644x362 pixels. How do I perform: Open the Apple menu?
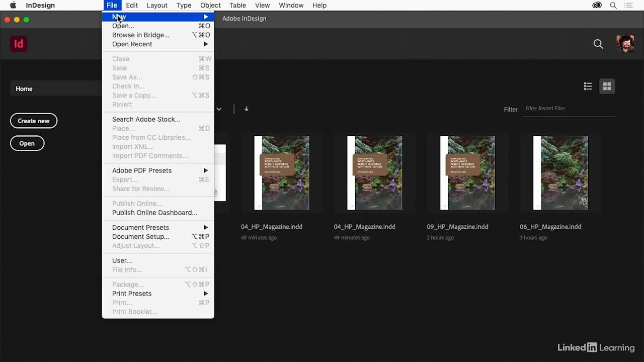coord(13,5)
